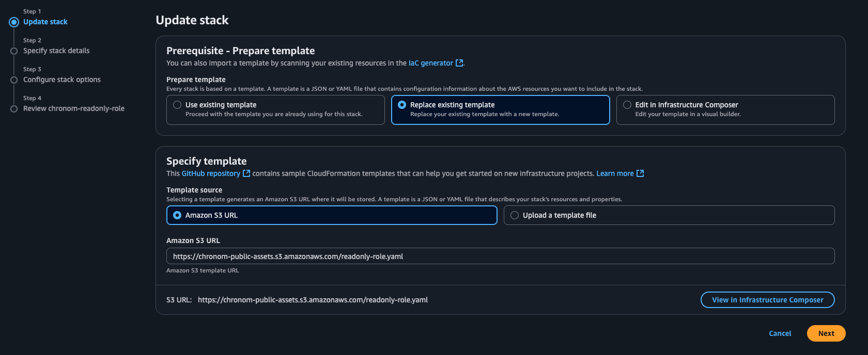
Task: Click the Step 4 circle indicator
Action: point(14,109)
